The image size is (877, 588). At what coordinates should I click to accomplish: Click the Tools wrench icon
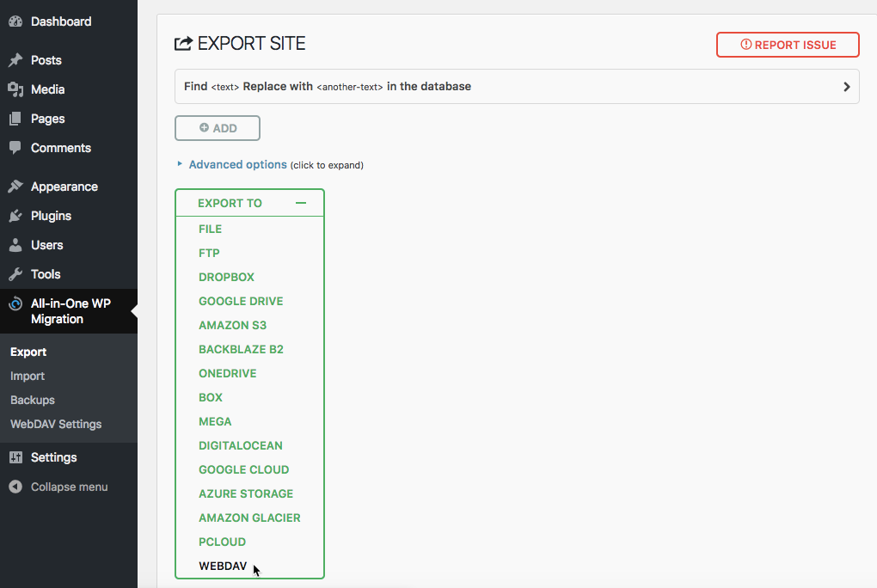coord(15,274)
